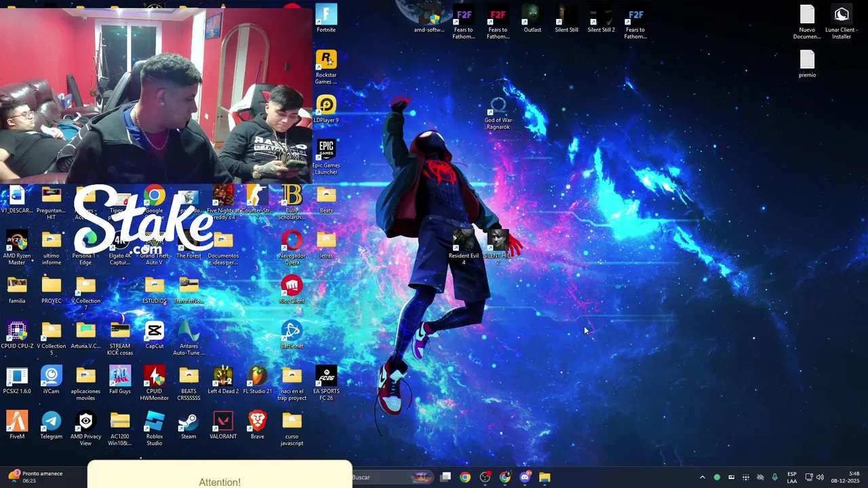
Task: Select 'STREAM KICK cosas' folder
Action: click(x=120, y=338)
